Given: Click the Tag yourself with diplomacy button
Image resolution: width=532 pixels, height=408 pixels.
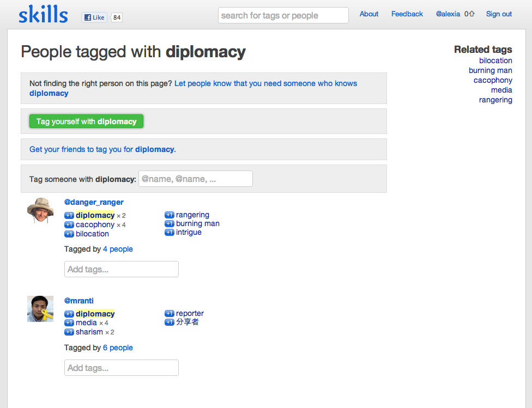Looking at the screenshot, I should (86, 121).
